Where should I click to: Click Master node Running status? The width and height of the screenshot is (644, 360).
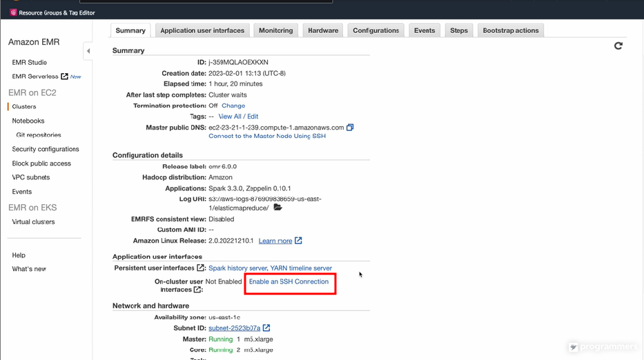(221, 339)
